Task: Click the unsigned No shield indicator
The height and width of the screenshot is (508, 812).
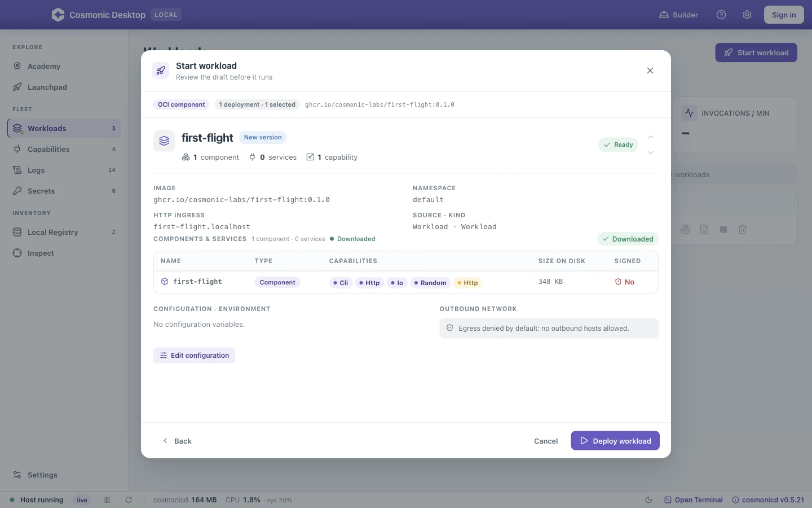Action: pos(625,282)
